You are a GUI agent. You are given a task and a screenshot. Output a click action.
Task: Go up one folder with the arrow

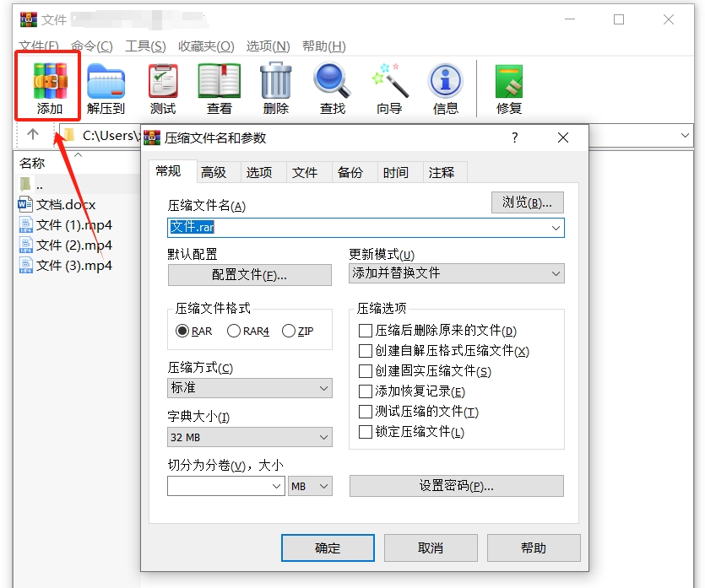tap(33, 134)
